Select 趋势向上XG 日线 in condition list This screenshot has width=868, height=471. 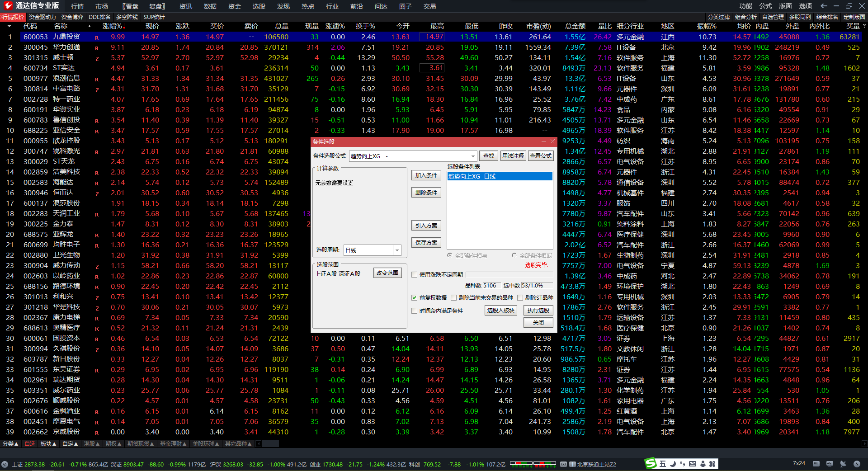tap(499, 176)
